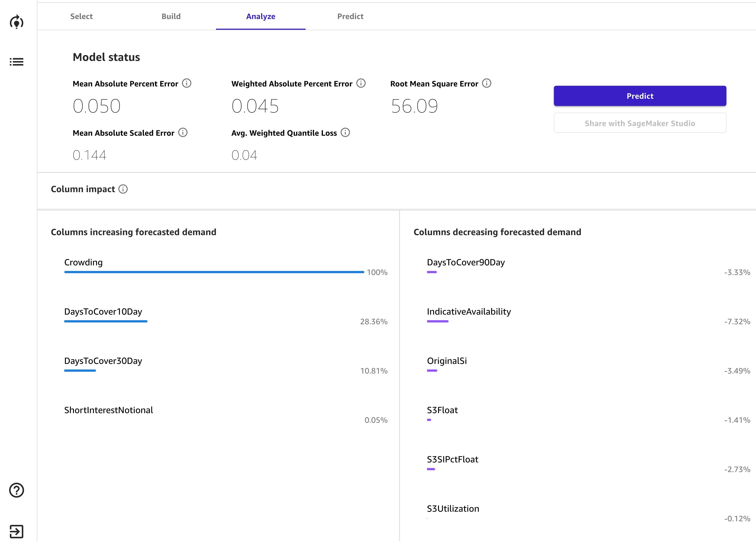Click the S3Float column label

tap(442, 410)
